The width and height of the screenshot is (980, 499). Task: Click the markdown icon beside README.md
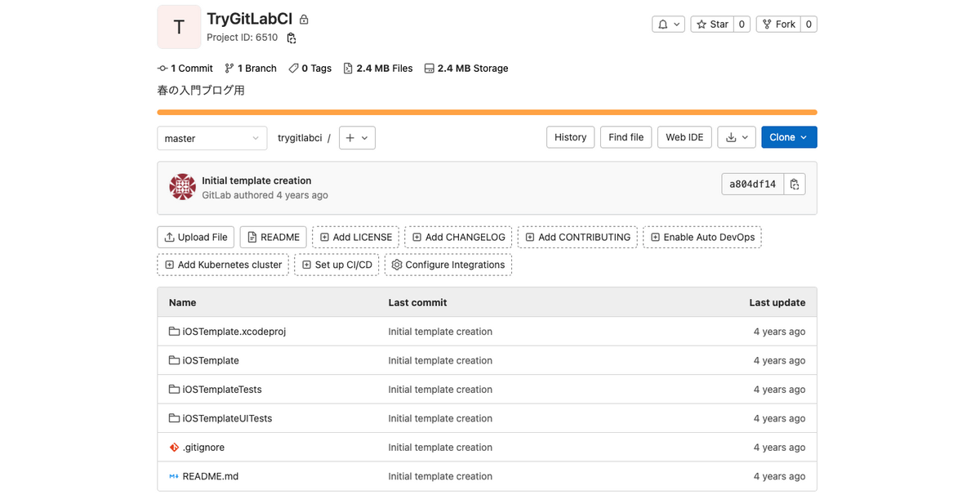174,476
